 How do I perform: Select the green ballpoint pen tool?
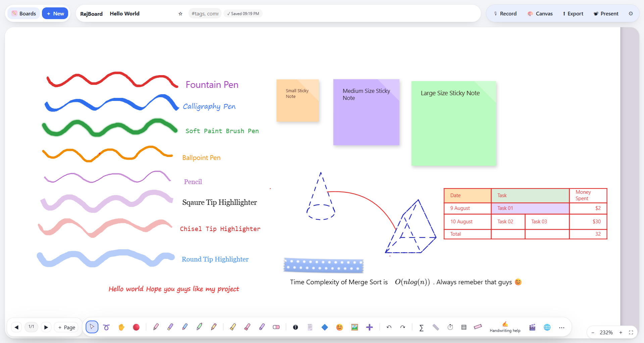199,327
